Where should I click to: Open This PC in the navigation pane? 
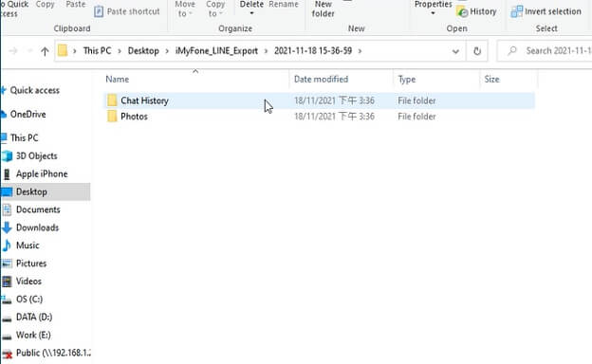point(24,137)
